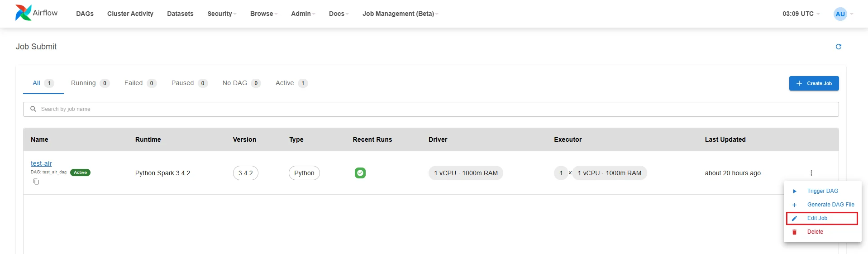Select Trigger DAG from context menu
This screenshot has height=254, width=868.
pos(822,191)
